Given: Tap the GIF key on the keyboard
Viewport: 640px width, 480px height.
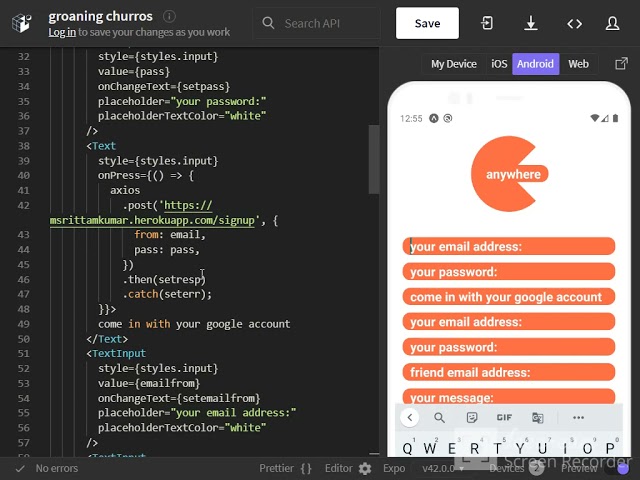Looking at the screenshot, I should pyautogui.click(x=504, y=417).
